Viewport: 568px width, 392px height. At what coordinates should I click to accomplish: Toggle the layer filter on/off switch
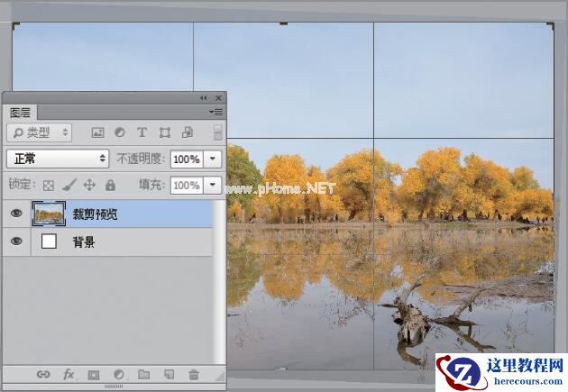coord(217,132)
